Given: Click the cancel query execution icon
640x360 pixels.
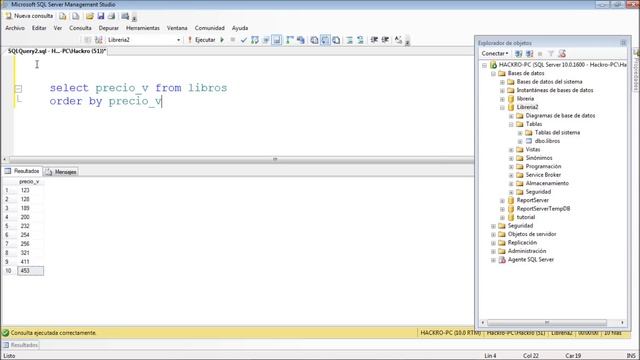Looking at the screenshot, I should click(233, 40).
